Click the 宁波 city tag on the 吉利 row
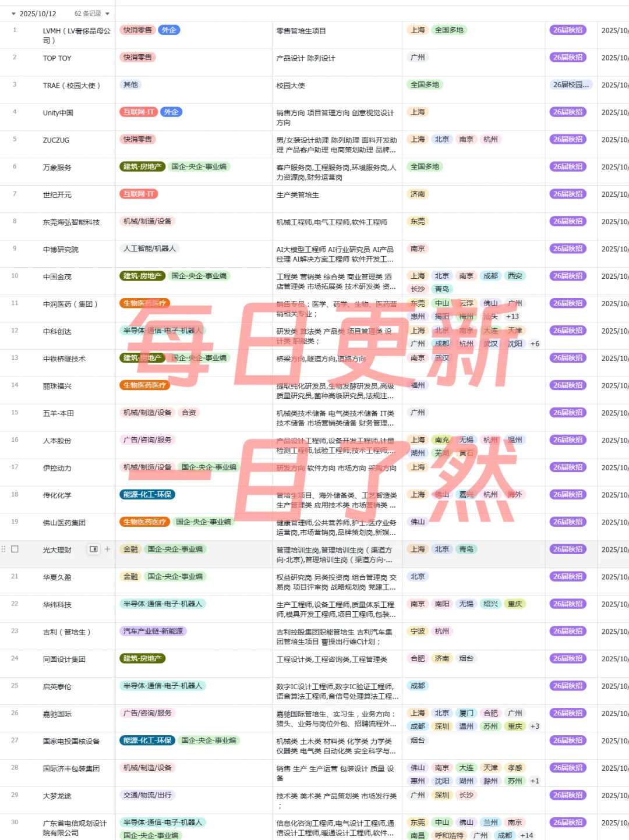 [x=418, y=631]
